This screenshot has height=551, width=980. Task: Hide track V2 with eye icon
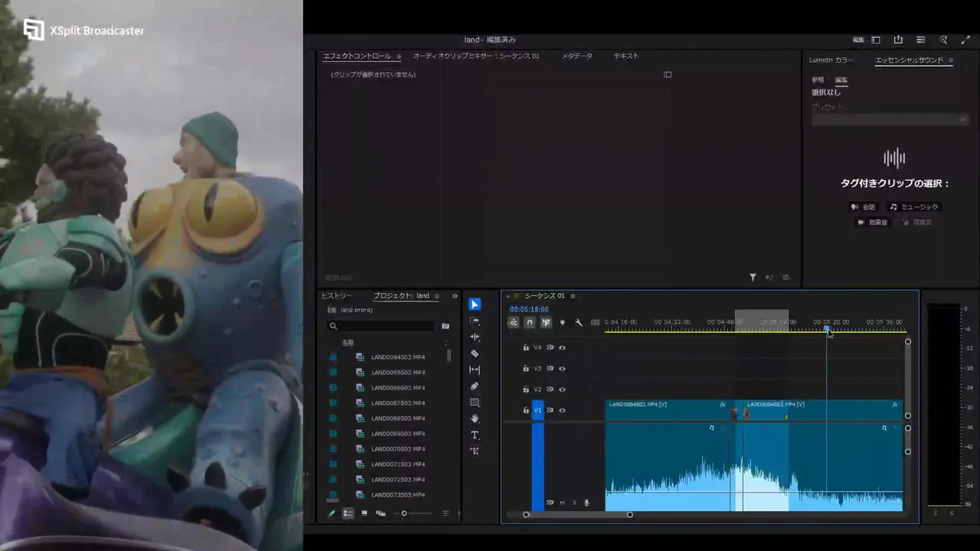[x=562, y=390]
